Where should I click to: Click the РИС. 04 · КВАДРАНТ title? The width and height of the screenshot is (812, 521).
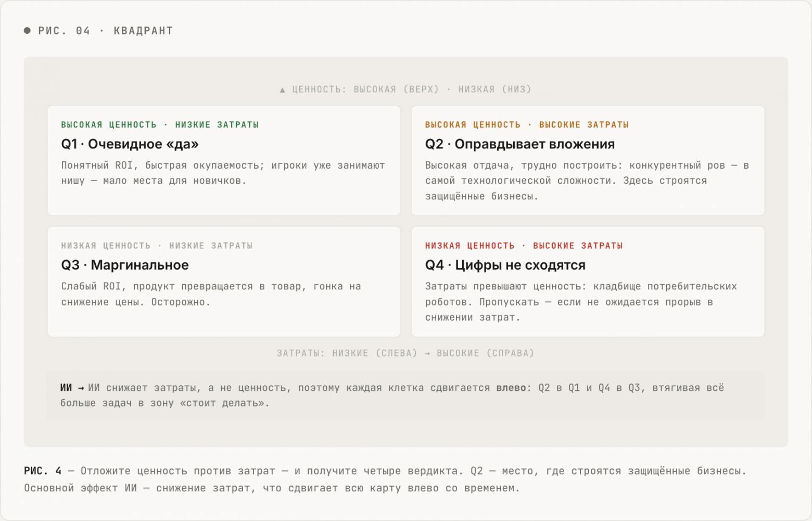coord(106,31)
